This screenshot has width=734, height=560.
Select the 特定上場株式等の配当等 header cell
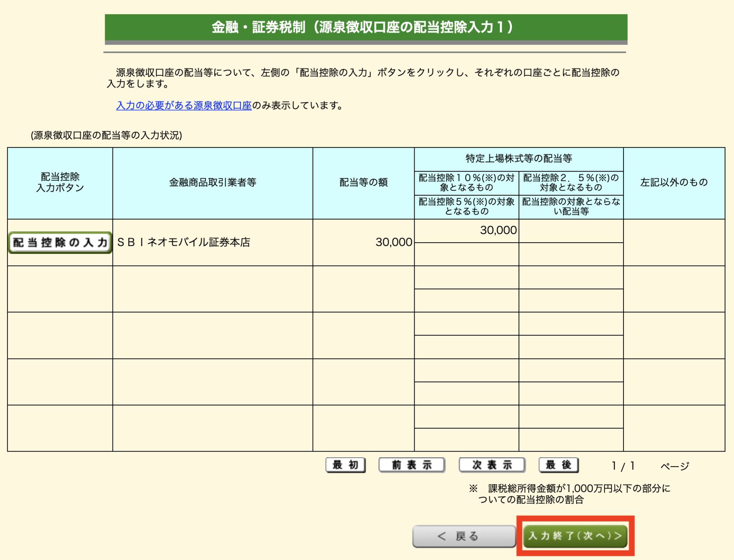[519, 158]
